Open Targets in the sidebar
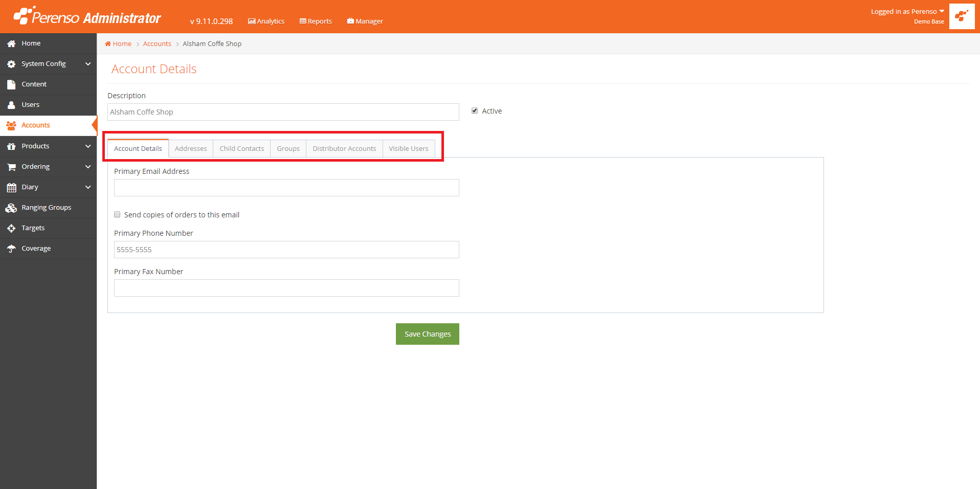This screenshot has width=980, height=489. point(48,228)
